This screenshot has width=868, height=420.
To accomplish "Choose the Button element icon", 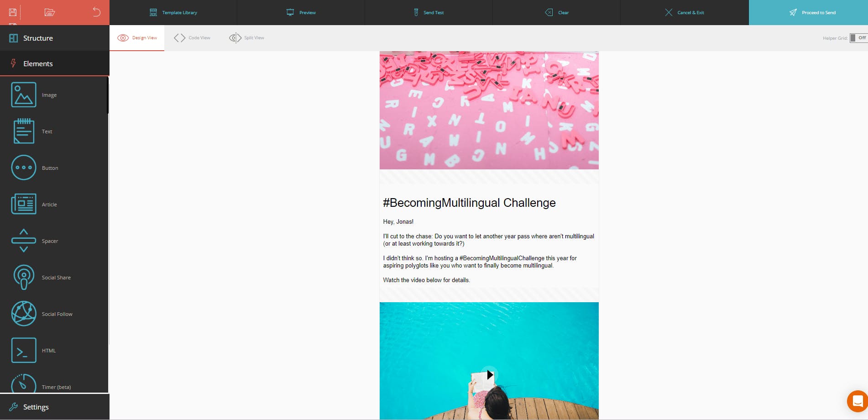I will (x=24, y=168).
